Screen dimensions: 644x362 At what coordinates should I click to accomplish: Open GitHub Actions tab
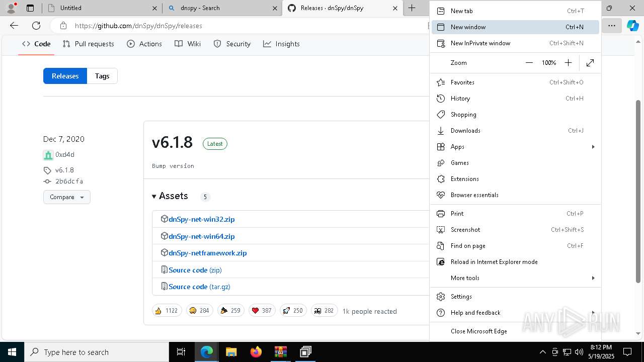coord(145,44)
